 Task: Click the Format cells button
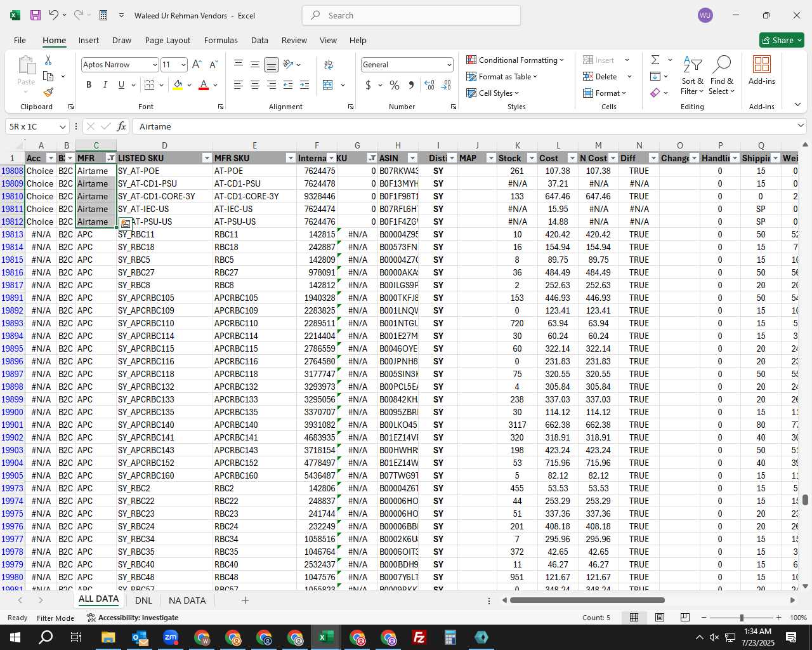[605, 93]
